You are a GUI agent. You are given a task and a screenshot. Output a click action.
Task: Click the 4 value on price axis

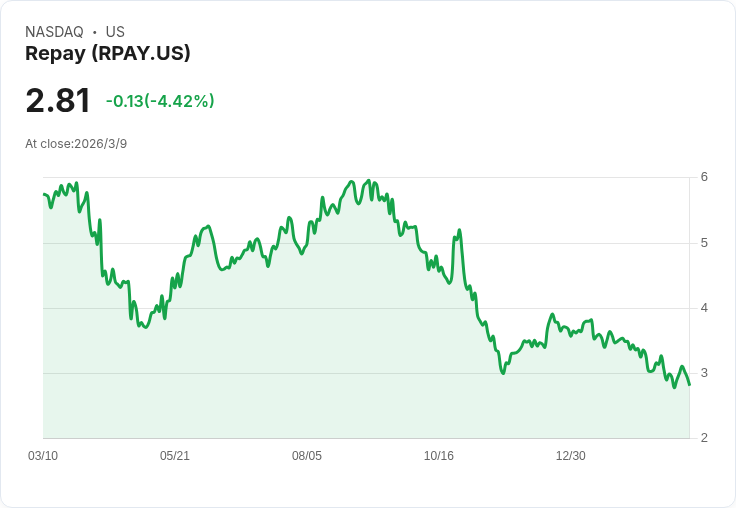[704, 308]
